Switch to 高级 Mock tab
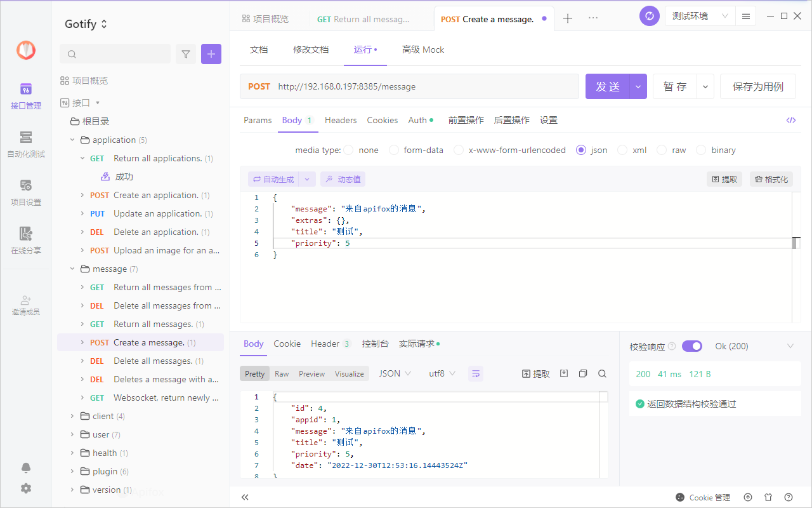This screenshot has height=508, width=812. [423, 50]
